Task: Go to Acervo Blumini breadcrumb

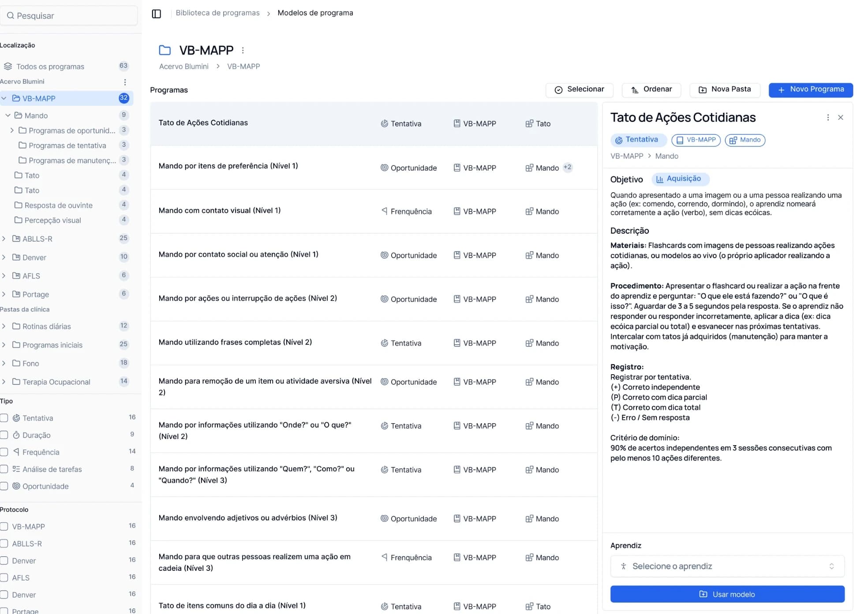Action: tap(183, 67)
